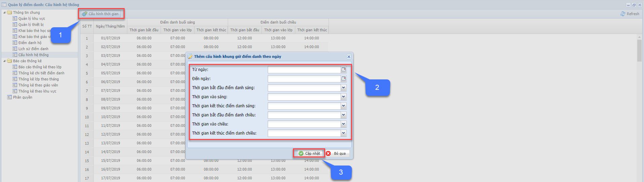Viewport: 644px width, 182px height.
Task: Collapse the Báo cáo thống kê folder
Action: tap(4, 61)
